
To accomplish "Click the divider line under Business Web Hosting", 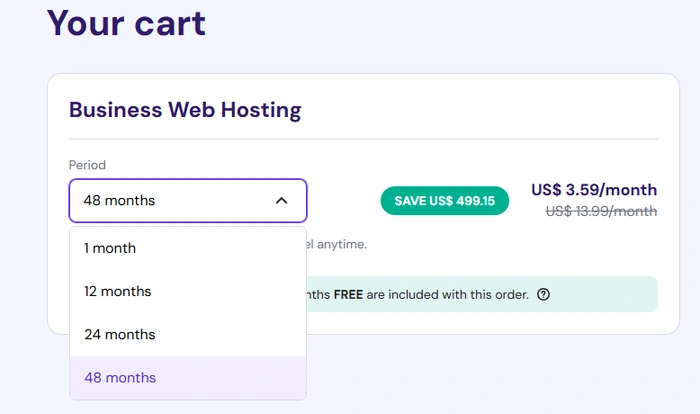I will 400,139.
